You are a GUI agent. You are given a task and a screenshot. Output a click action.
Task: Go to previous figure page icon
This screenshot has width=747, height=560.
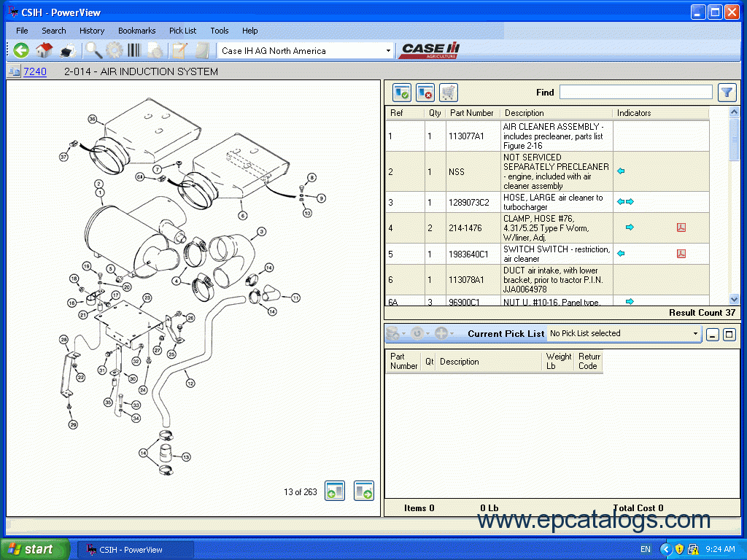pos(335,491)
